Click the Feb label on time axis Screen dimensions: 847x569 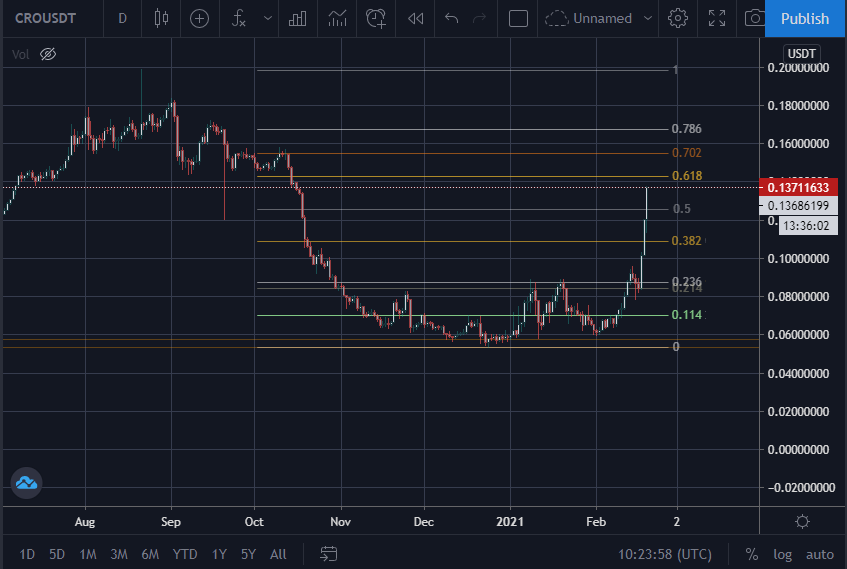tap(596, 522)
